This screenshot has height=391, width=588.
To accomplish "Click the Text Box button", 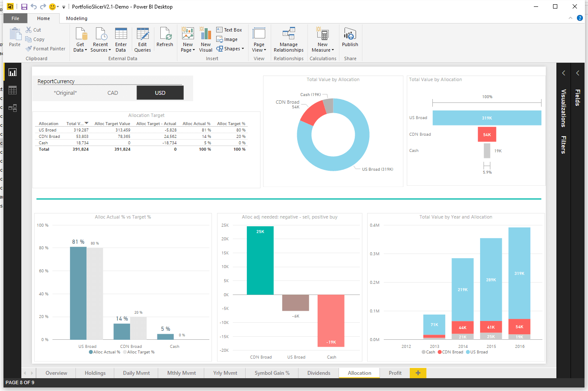I will pos(229,30).
